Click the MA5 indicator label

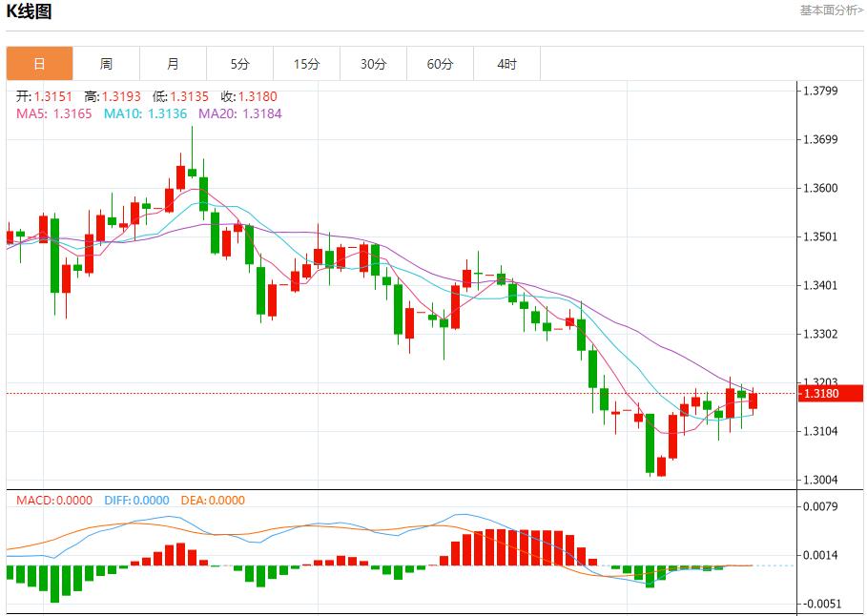point(53,113)
